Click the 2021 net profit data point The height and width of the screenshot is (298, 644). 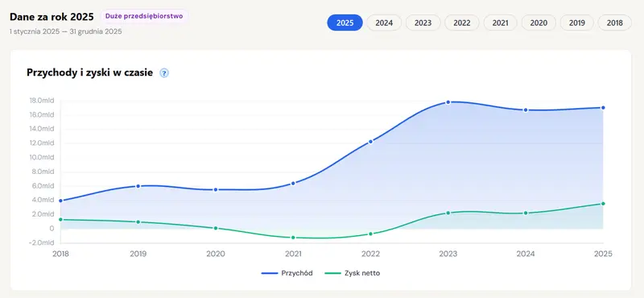point(293,238)
